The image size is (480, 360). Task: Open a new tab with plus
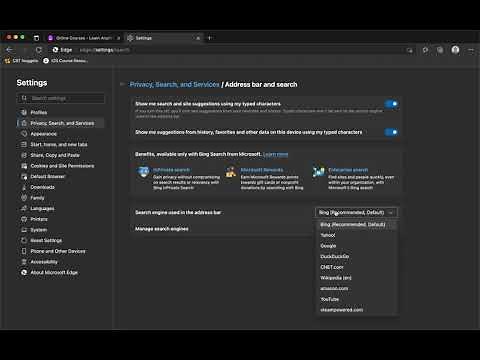210,38
